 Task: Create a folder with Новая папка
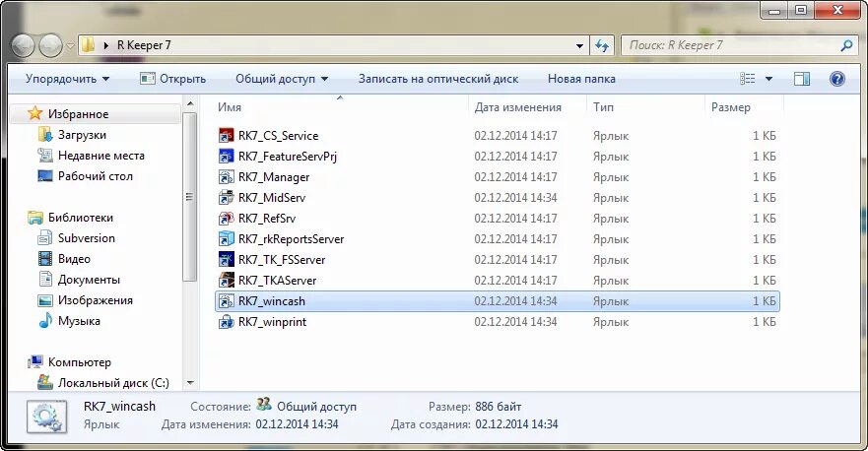point(581,79)
